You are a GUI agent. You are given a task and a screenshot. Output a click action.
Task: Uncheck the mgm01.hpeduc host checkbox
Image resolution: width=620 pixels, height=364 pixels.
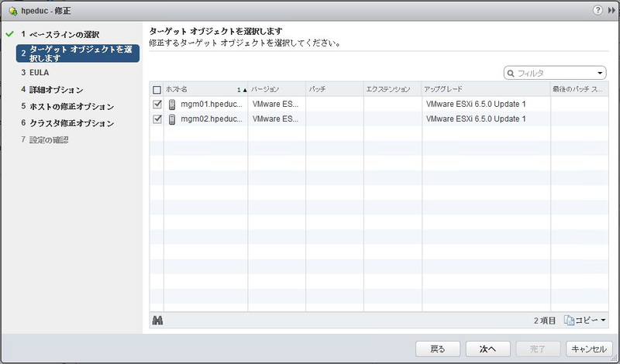pos(157,105)
